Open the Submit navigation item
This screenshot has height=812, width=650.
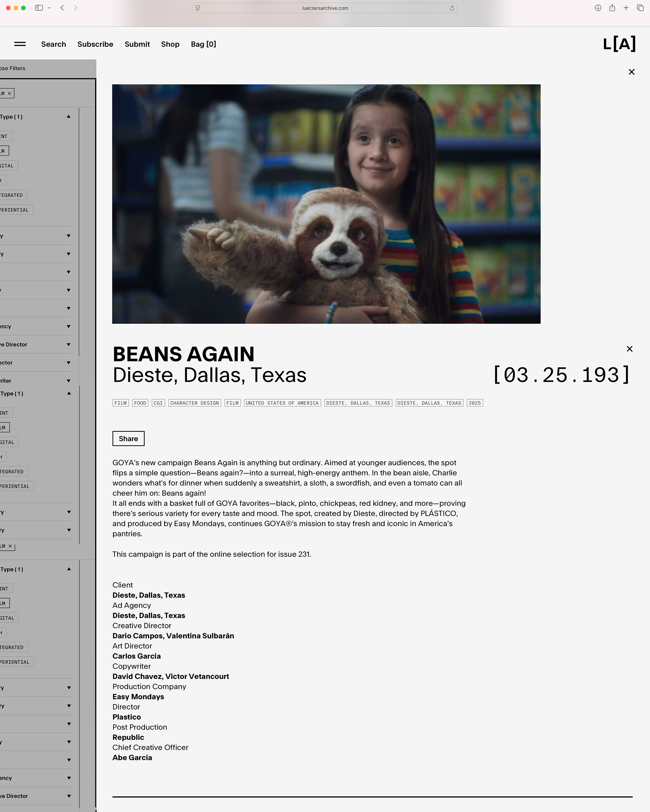click(x=137, y=44)
